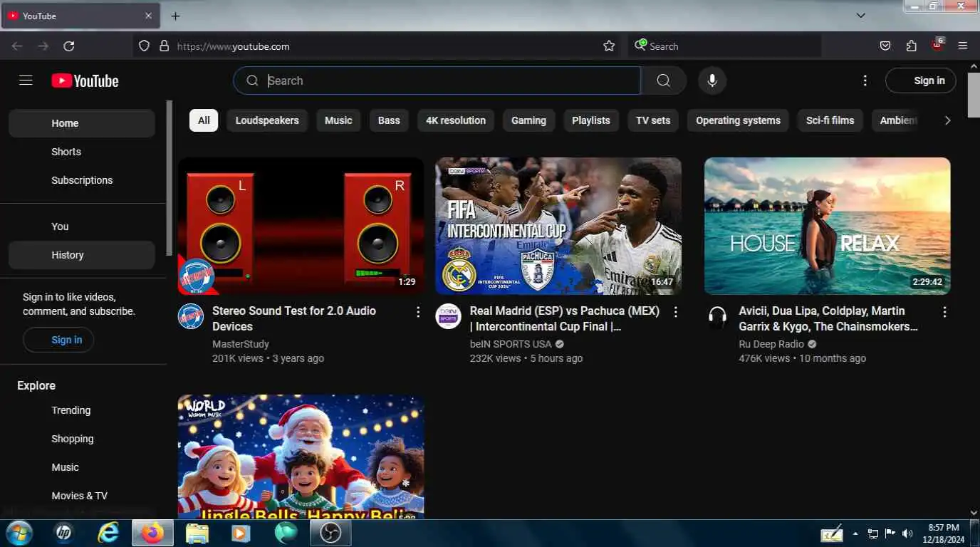Click the red uBlock extension icon with badge
This screenshot has height=547, width=980.
pyautogui.click(x=938, y=45)
